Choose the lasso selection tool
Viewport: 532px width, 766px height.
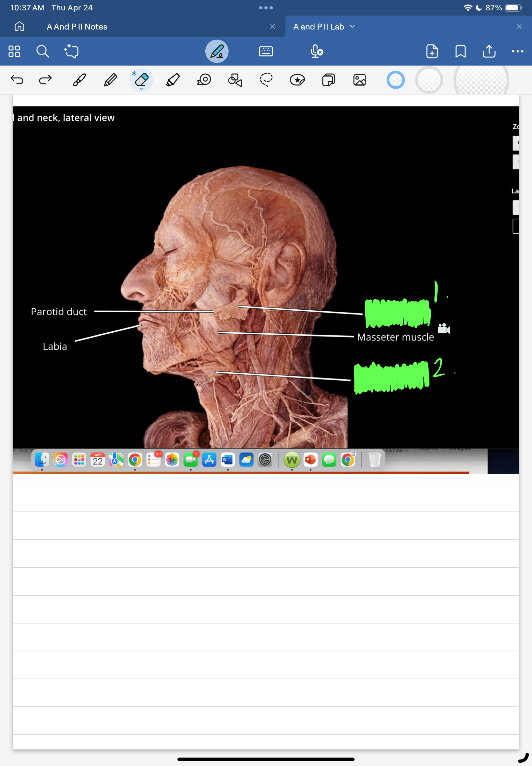(x=266, y=80)
